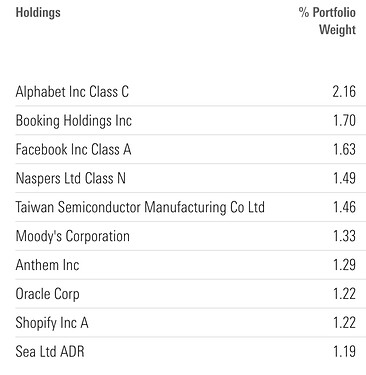Click the 1.70 weight for Booking Holdings
This screenshot has width=366, height=375.
coord(345,121)
